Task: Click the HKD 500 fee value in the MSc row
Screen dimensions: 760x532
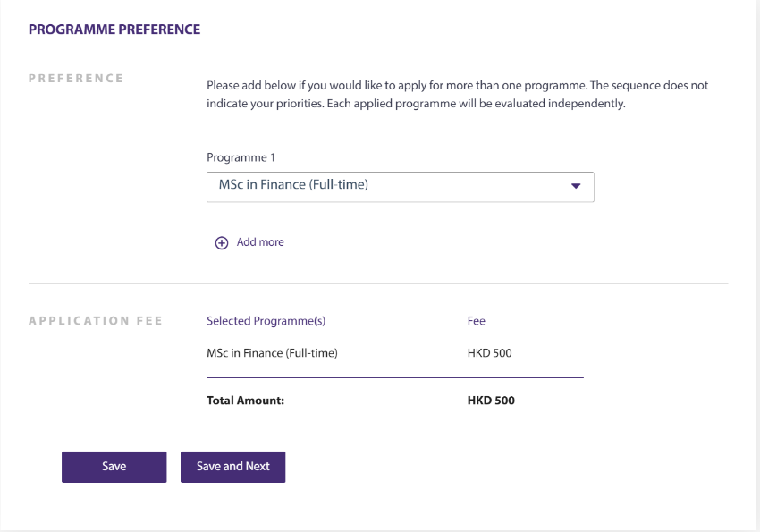Action: pos(490,353)
